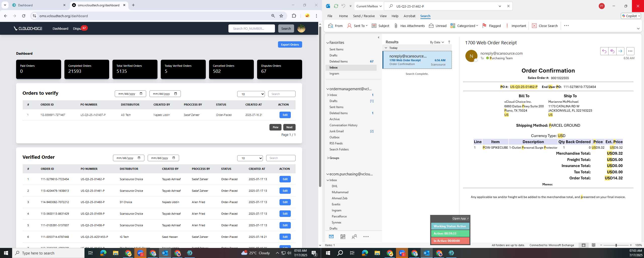Click the reverse sort order arrow in Results
644x258 pixels.
click(449, 42)
